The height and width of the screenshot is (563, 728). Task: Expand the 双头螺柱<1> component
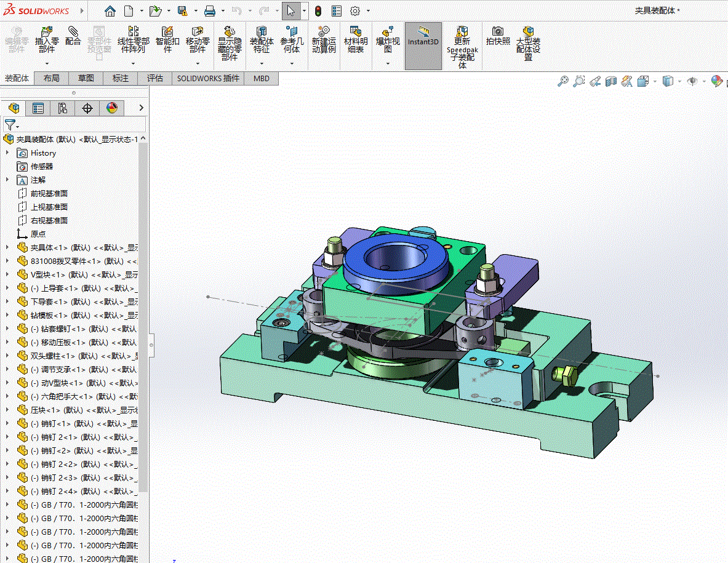pyautogui.click(x=7, y=355)
